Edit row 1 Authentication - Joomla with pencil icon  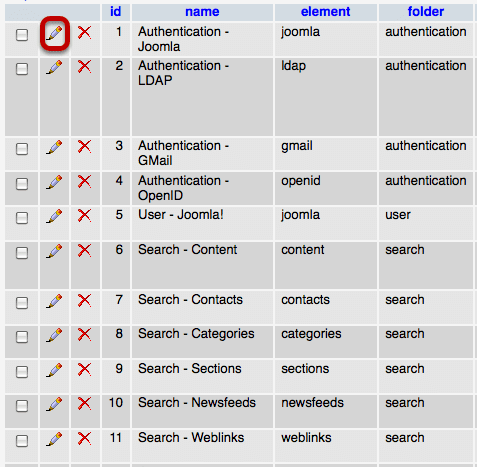coord(54,34)
